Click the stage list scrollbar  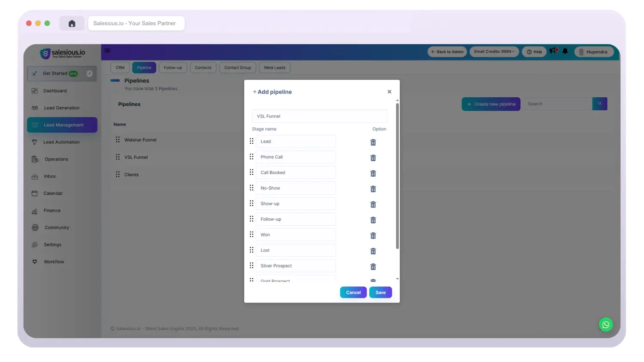pyautogui.click(x=397, y=176)
